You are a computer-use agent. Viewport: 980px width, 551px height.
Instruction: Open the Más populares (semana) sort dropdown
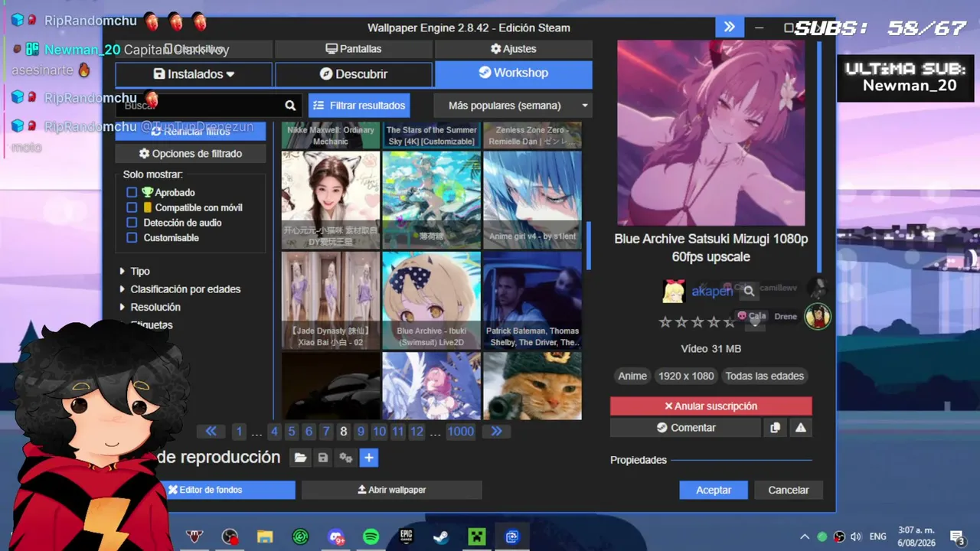[513, 106]
